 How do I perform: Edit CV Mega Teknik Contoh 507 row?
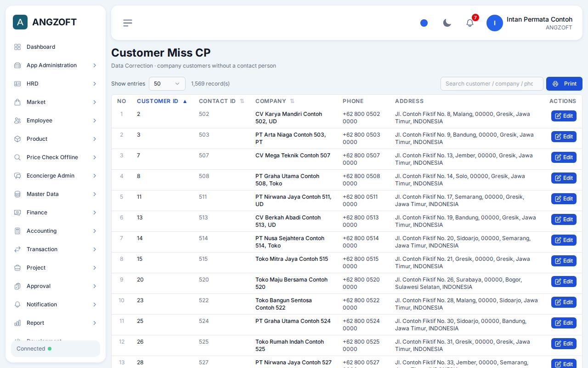pos(564,157)
